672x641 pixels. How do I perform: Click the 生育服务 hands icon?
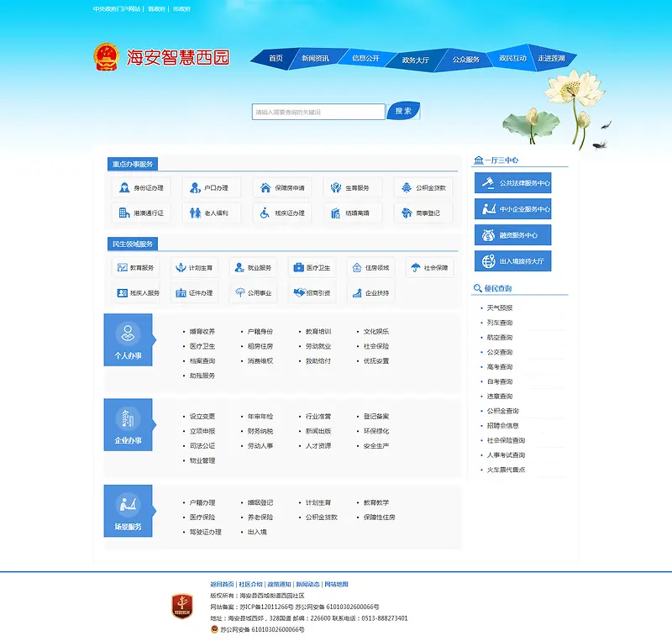pyautogui.click(x=336, y=188)
